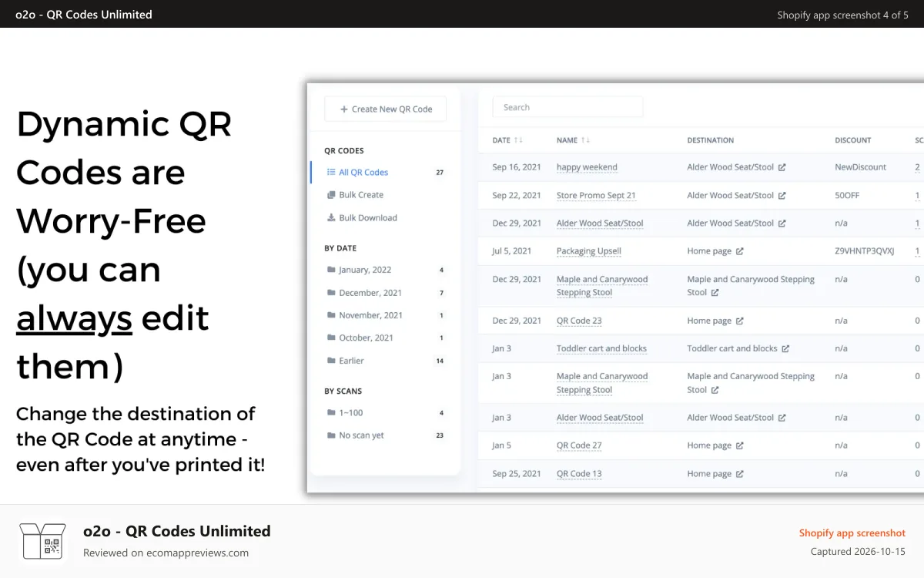Click folder icon beside December, 2021
The image size is (924, 578).
coord(331,293)
